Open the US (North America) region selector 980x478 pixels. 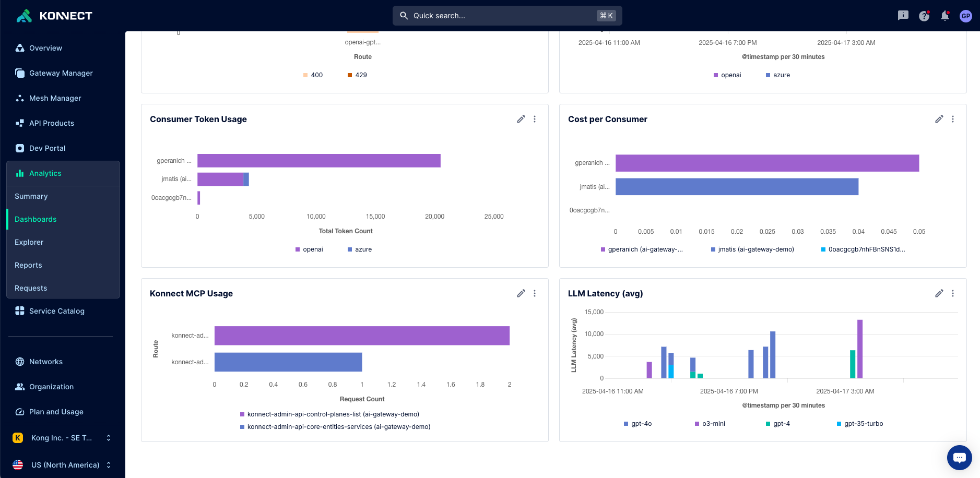point(63,465)
